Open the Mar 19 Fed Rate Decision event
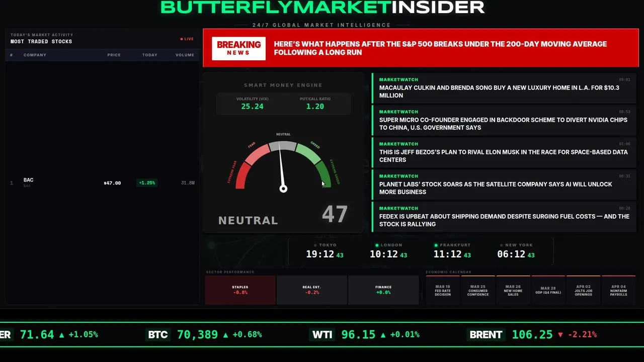644x362 pixels. [x=443, y=290]
